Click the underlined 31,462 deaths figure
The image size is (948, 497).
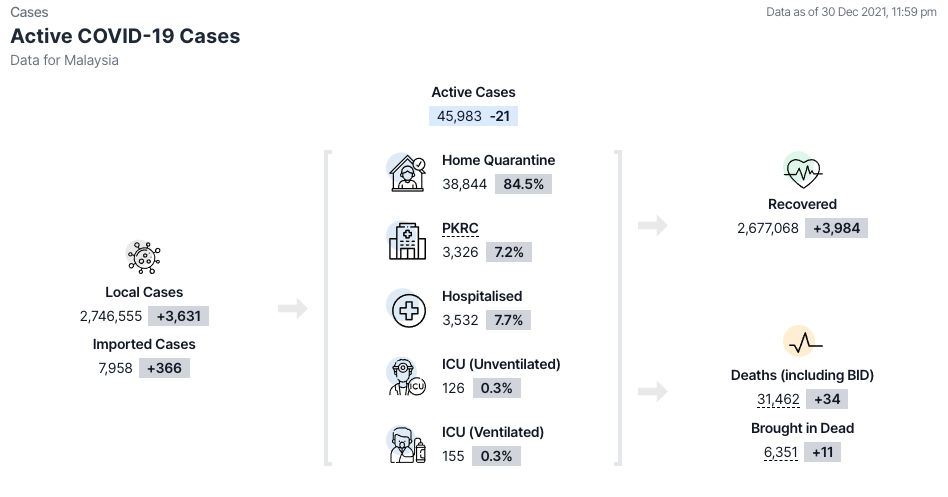pyautogui.click(x=778, y=400)
